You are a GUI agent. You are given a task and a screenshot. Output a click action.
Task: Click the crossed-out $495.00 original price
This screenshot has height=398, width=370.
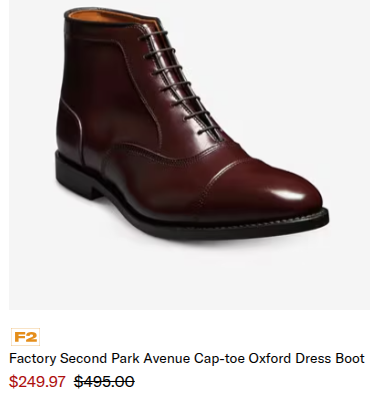coord(104,381)
